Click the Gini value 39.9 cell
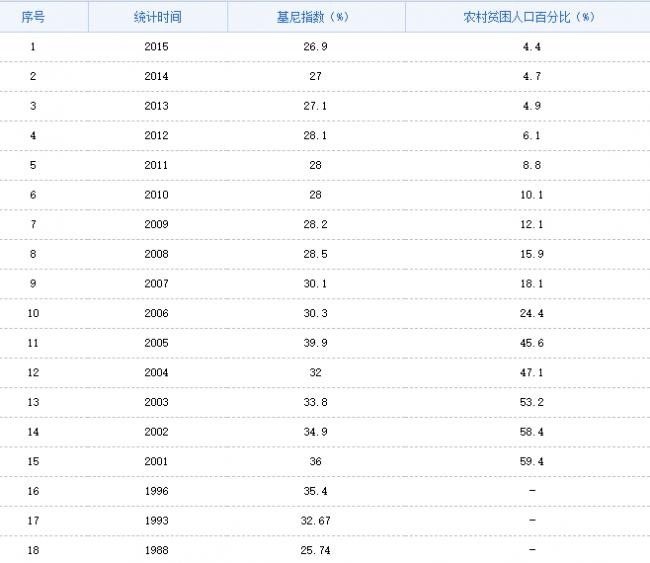Viewport: 650px width, 563px height. [x=316, y=343]
